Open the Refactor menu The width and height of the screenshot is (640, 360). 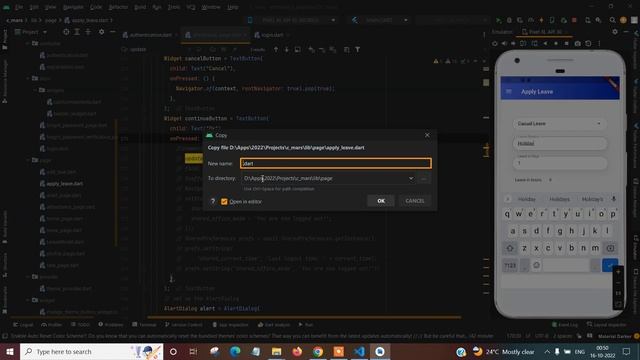coord(118,7)
